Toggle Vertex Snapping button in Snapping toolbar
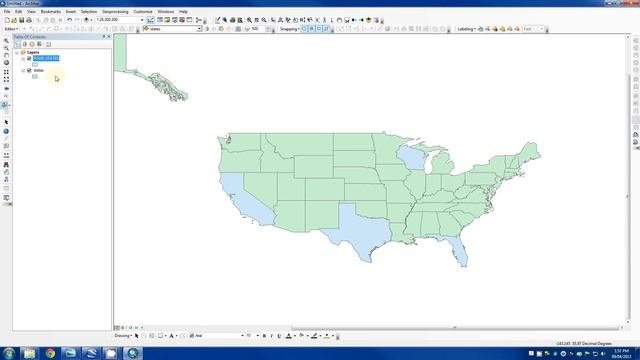The width and height of the screenshot is (640, 360). coord(319,29)
